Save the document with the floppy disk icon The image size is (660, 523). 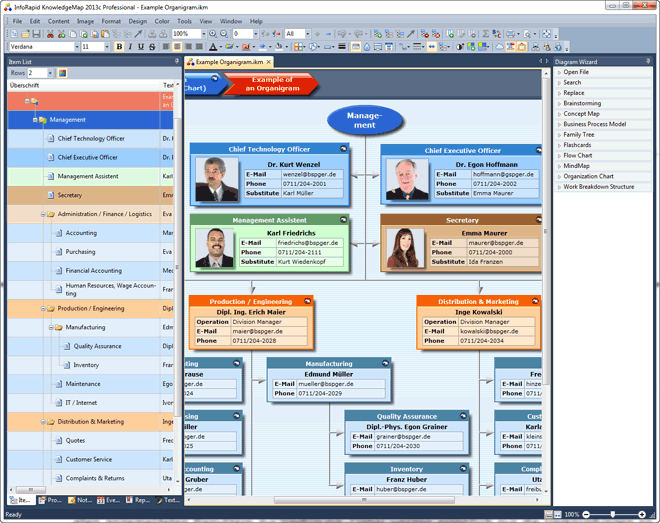pyautogui.click(x=36, y=34)
